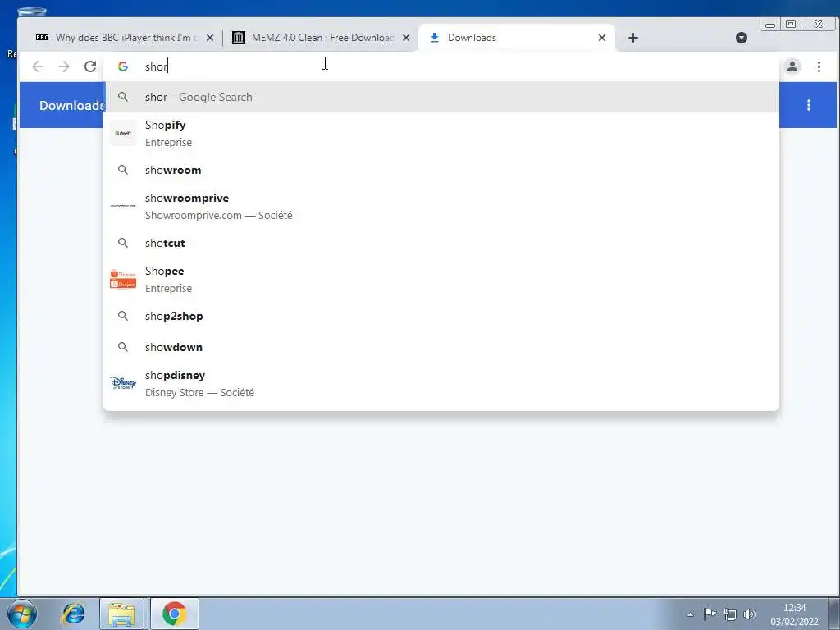This screenshot has height=630, width=840.
Task: Click the magnifier icon beside 'showroom'
Action: pyautogui.click(x=123, y=170)
